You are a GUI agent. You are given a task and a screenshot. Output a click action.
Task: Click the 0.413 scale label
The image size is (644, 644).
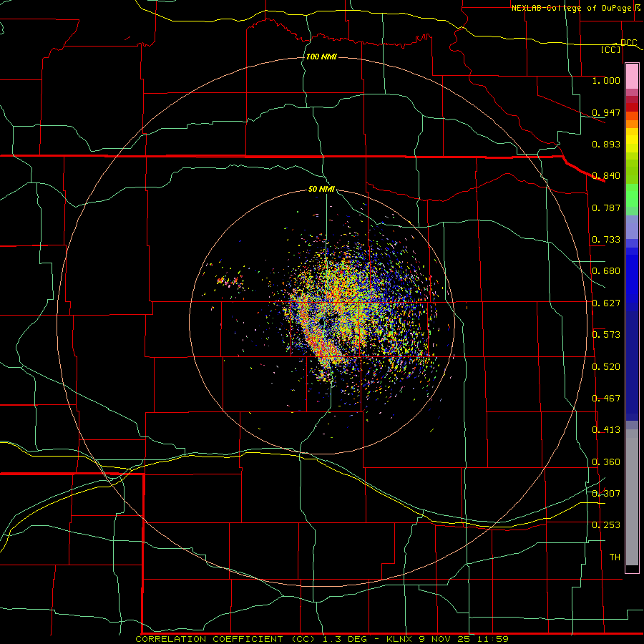pos(606,430)
